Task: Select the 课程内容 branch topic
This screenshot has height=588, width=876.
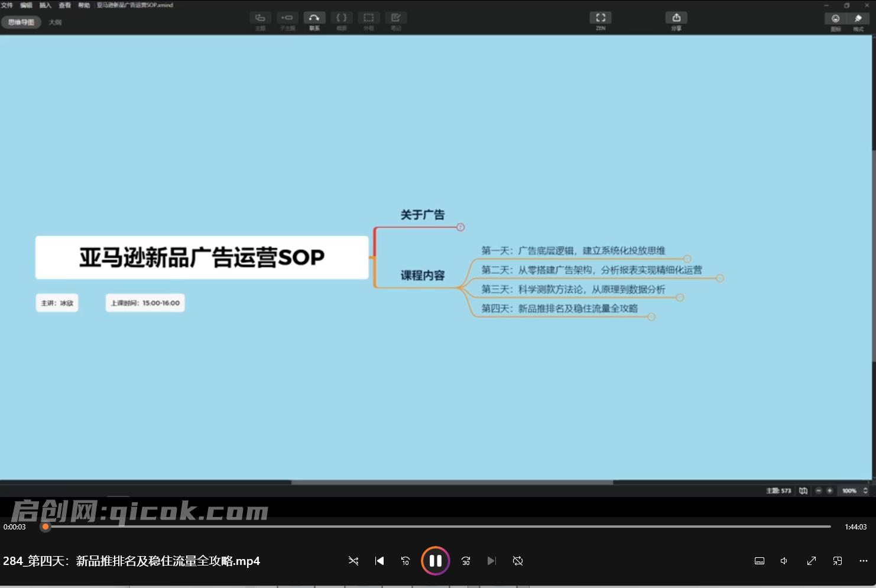Action: coord(423,275)
